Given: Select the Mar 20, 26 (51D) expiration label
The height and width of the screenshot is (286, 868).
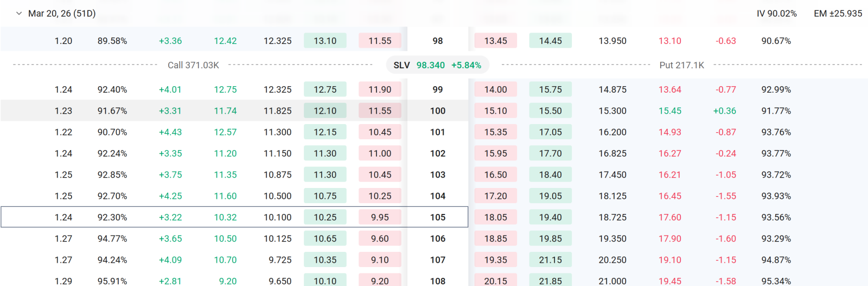Looking at the screenshot, I should point(62,14).
